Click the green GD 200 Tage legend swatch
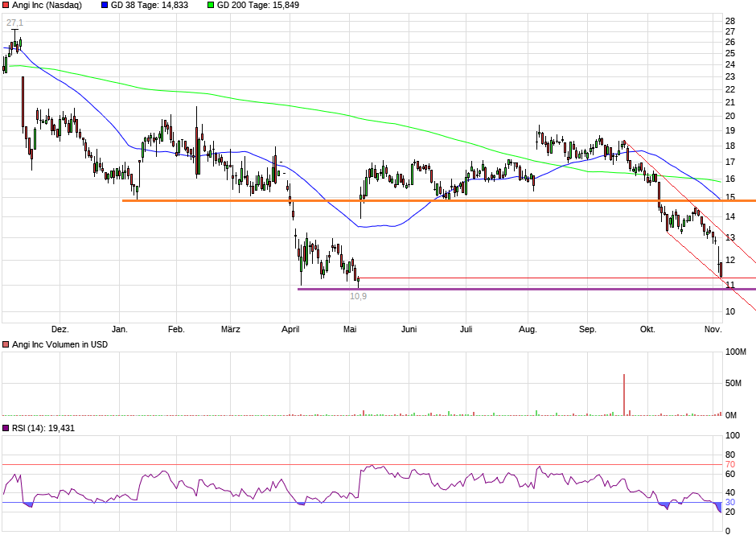Viewport: 756px width, 539px height. pos(212,5)
